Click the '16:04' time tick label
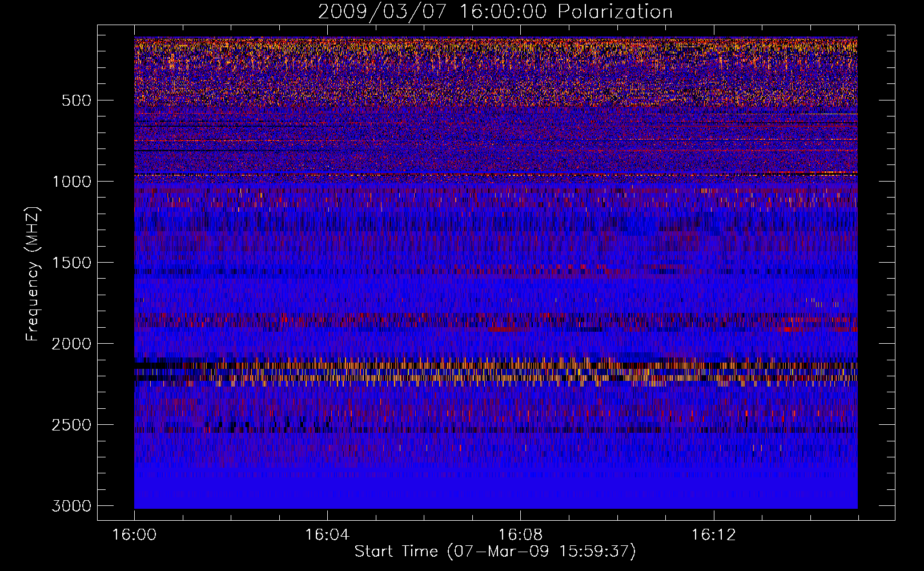This screenshot has height=571, width=924. pyautogui.click(x=327, y=535)
